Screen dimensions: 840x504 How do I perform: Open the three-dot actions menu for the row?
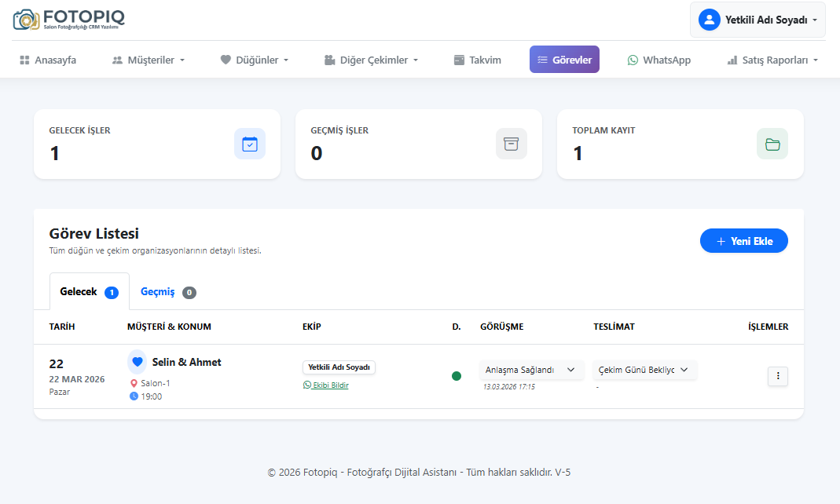pos(778,376)
